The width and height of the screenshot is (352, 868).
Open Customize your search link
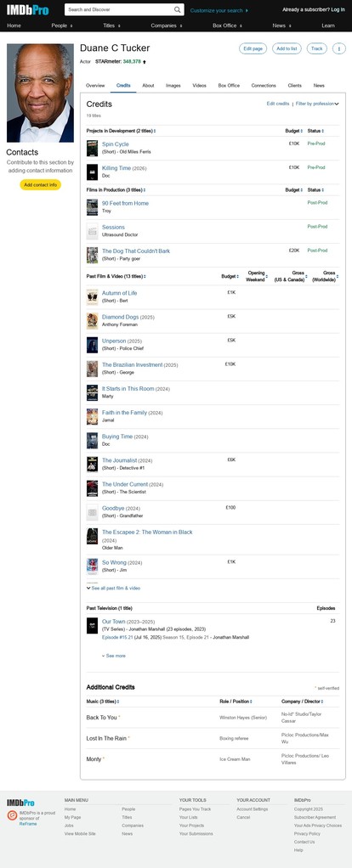tap(219, 10)
